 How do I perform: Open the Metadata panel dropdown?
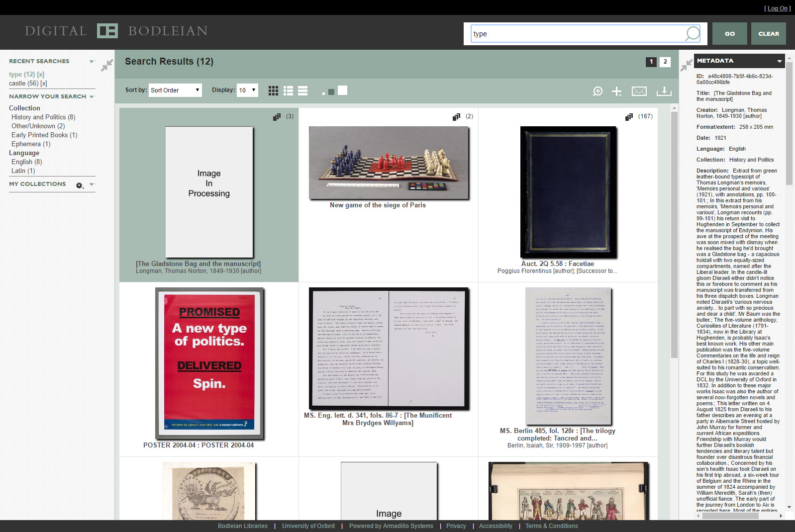click(x=779, y=61)
